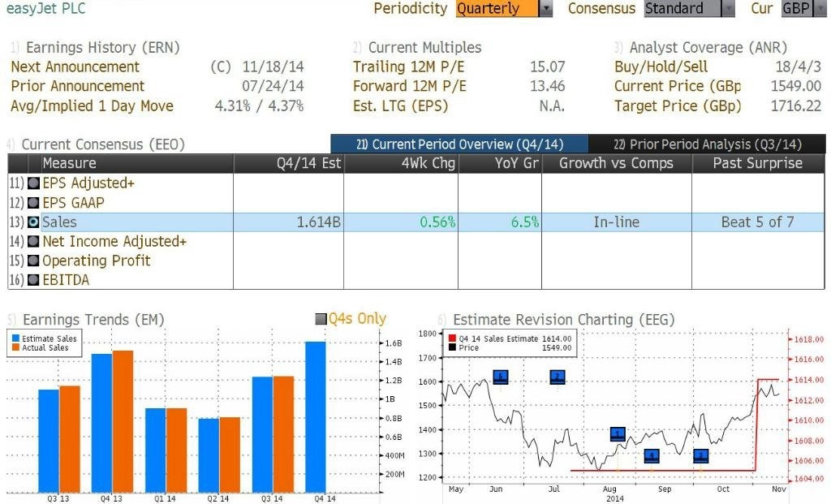Viewport: 831px width, 504px height.
Task: Click the Beat 5 of 7 cell
Action: click(x=758, y=222)
